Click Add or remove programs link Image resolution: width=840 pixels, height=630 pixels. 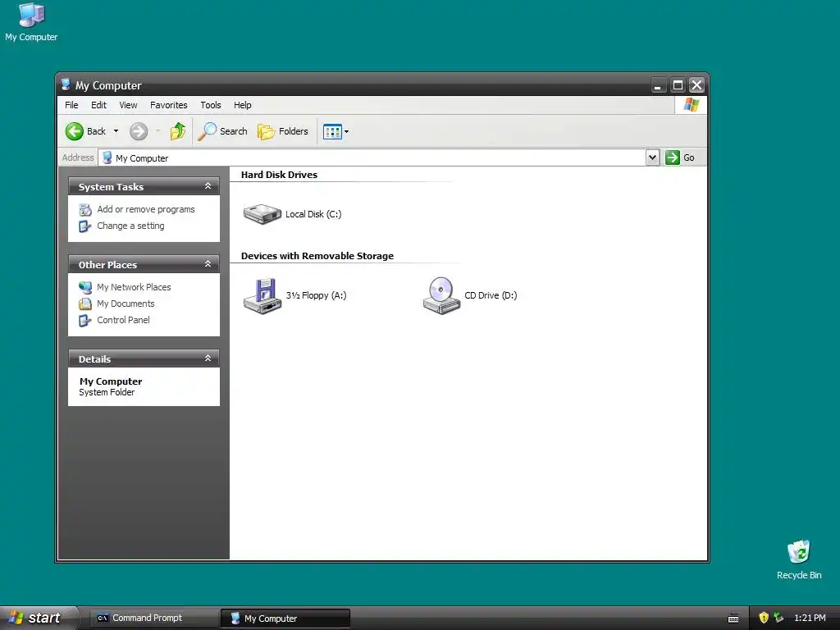[x=146, y=209]
